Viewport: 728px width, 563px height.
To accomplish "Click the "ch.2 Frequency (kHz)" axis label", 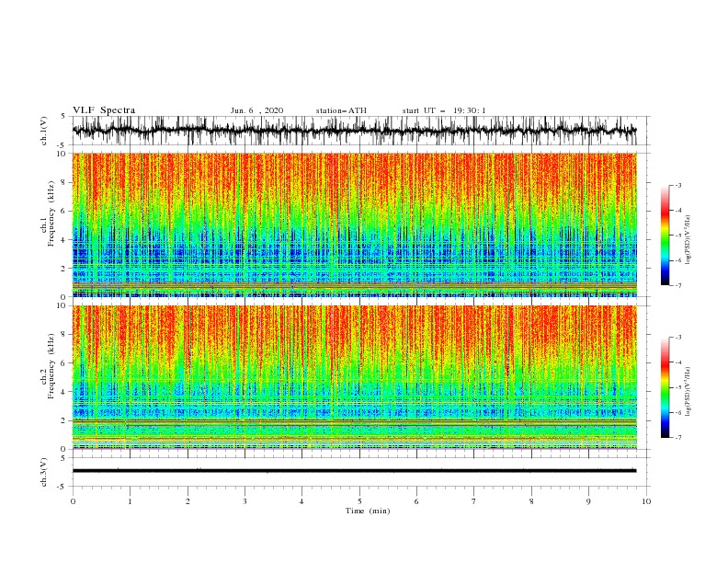I will (47, 366).
